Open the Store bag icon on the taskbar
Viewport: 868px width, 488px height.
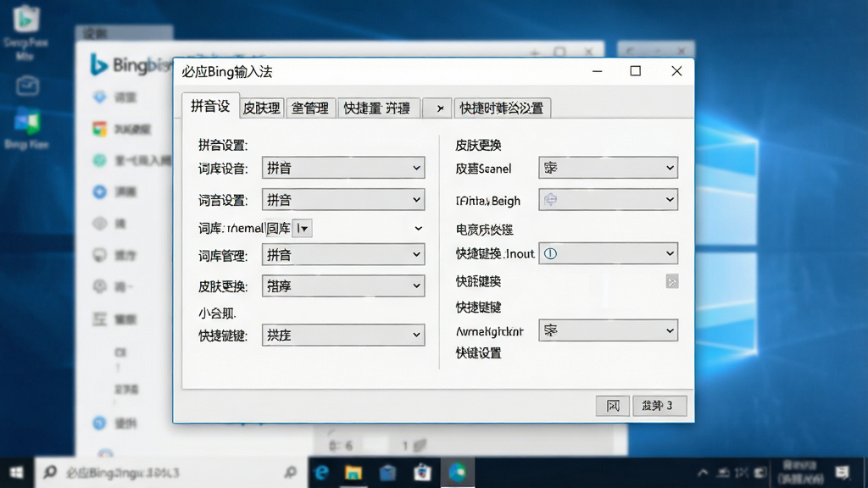tap(422, 473)
